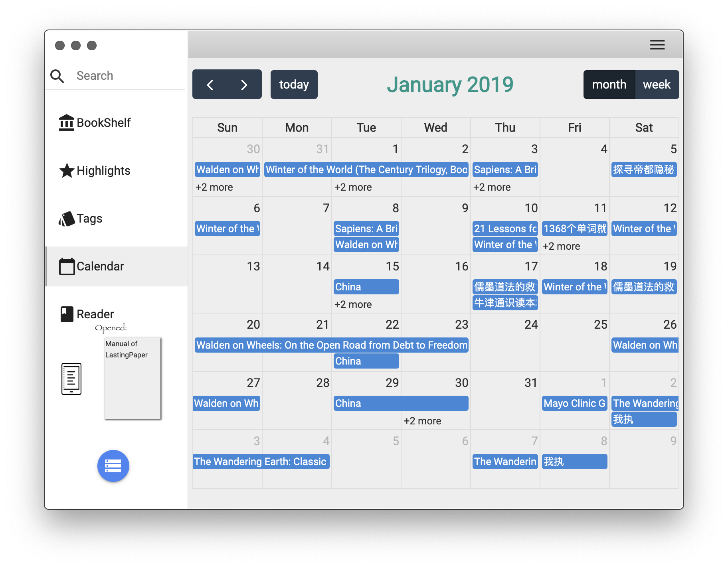728x568 pixels.
Task: Go to previous month arrow
Action: [210, 85]
